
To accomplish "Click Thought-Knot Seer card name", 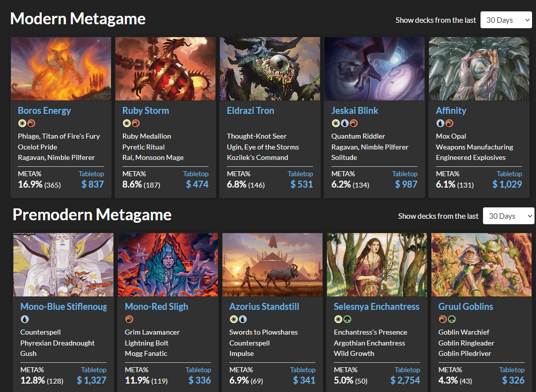I will [x=257, y=136].
